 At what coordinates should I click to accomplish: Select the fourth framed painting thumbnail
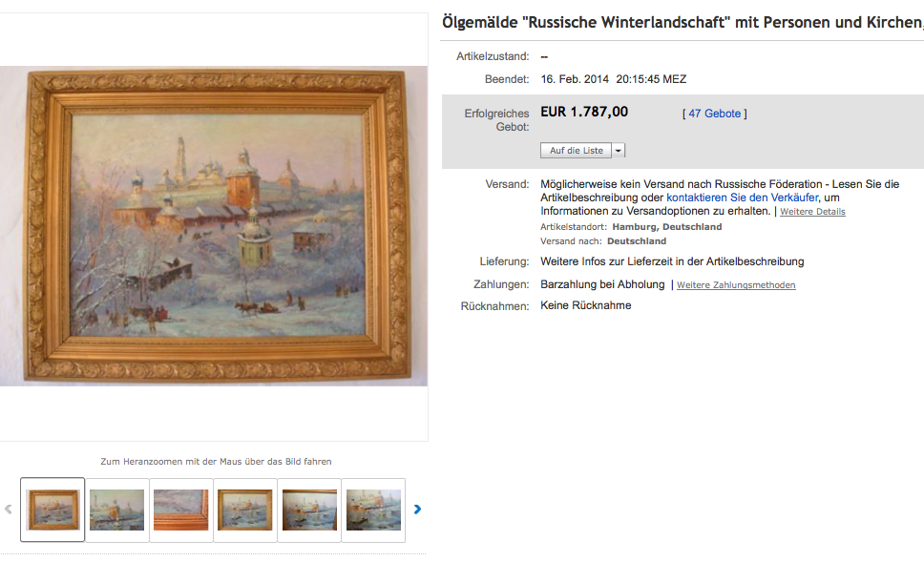(245, 510)
